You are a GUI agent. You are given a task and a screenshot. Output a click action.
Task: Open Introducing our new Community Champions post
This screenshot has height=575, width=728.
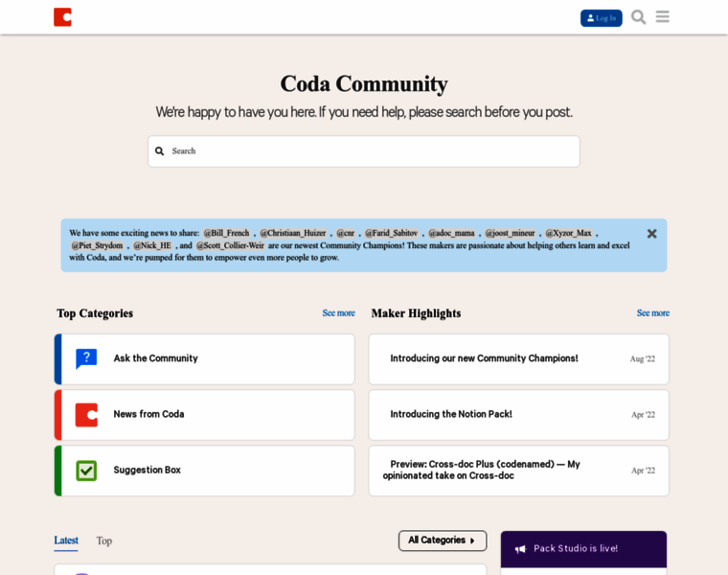[484, 358]
